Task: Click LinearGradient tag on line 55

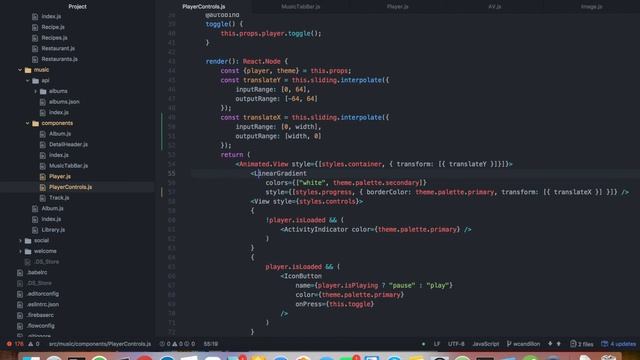Action: 280,173
